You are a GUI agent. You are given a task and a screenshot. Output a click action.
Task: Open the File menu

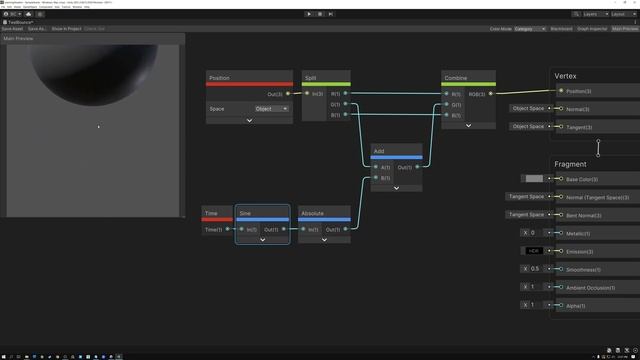pos(3,7)
